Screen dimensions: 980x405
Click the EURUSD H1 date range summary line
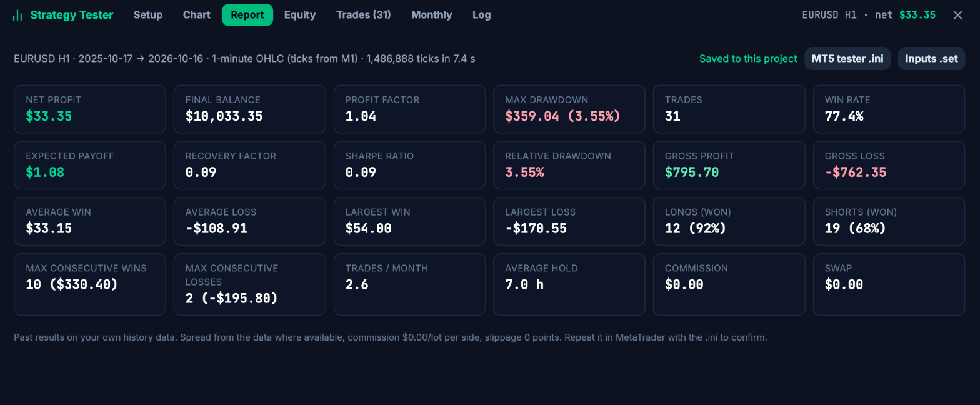[x=244, y=59]
